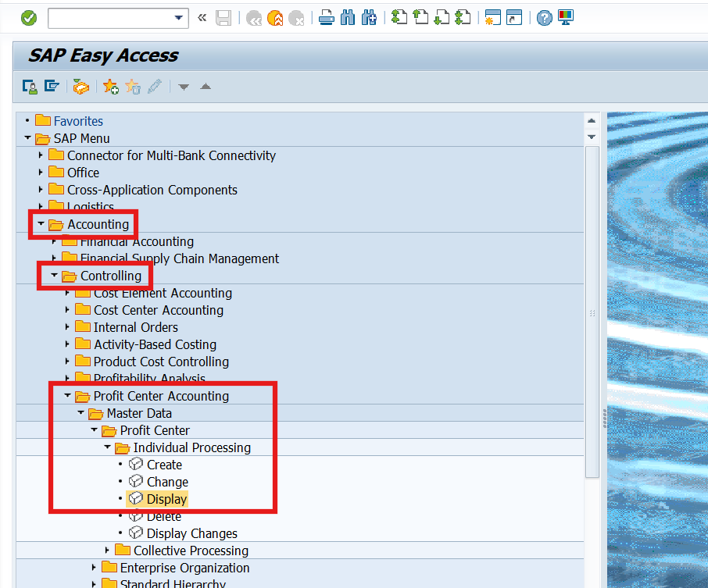708x588 pixels.
Task: Open the command field dropdown arrow
Action: (x=178, y=17)
